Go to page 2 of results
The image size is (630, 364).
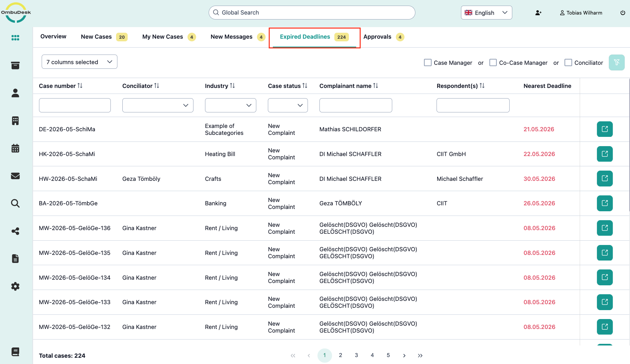tap(340, 355)
